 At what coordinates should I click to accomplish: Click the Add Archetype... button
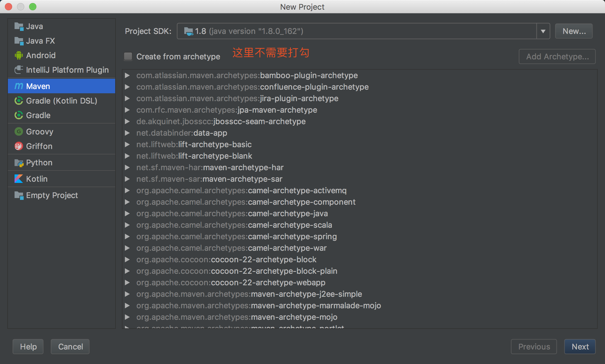(x=557, y=57)
